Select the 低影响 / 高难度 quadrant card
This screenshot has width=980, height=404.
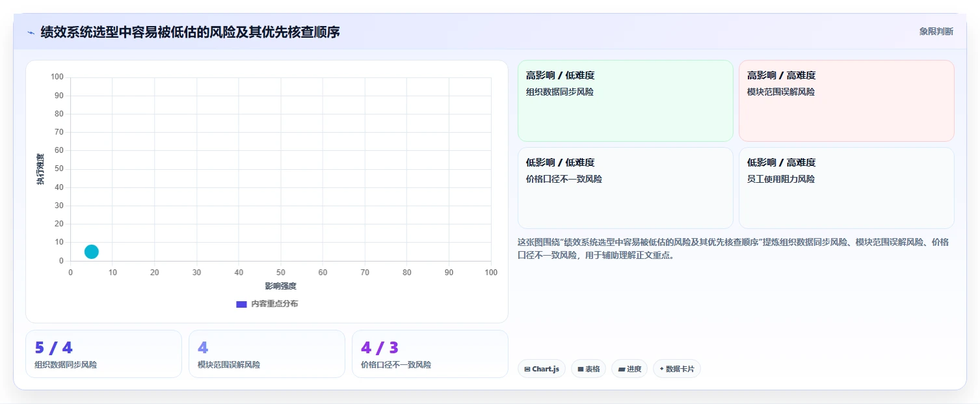tap(846, 188)
